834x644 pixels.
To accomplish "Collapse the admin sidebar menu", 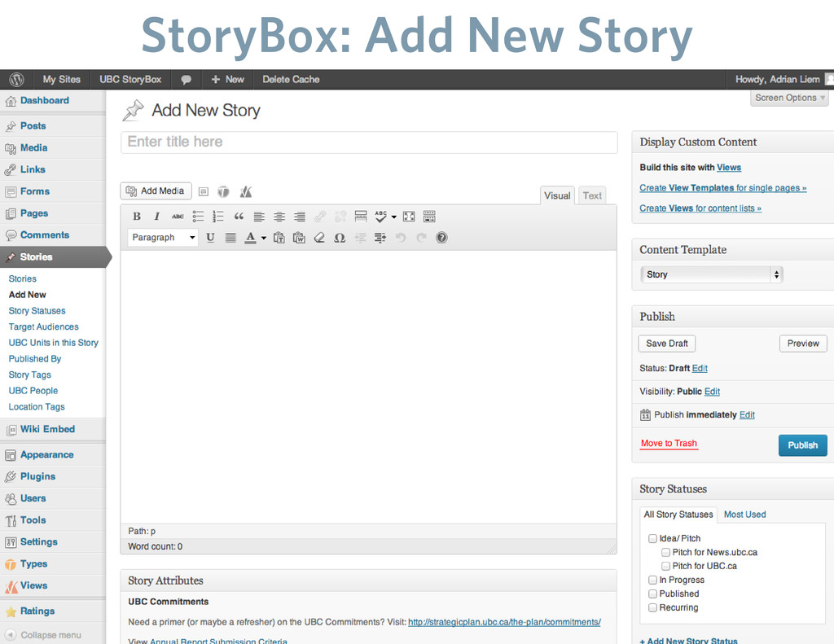I will (x=44, y=635).
